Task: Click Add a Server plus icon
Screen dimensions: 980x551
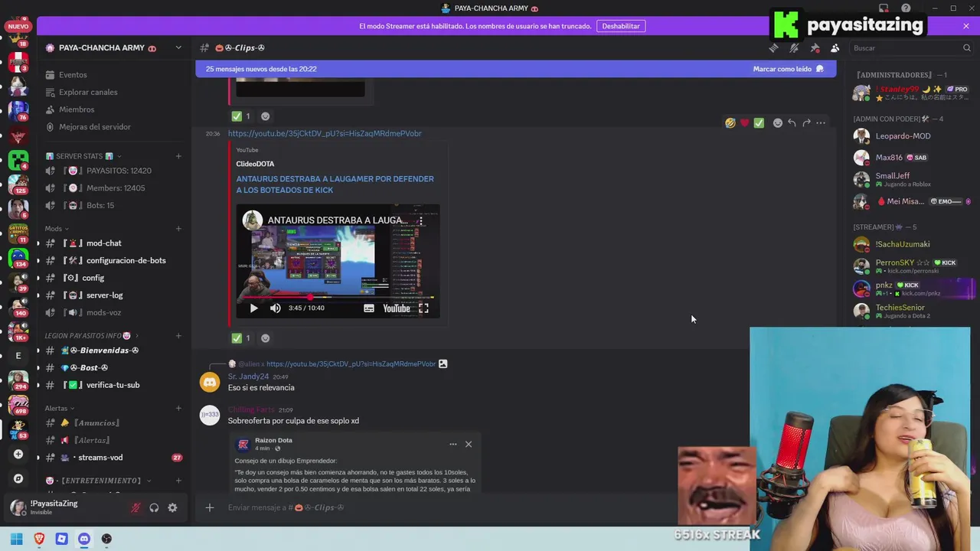Action: tap(18, 454)
